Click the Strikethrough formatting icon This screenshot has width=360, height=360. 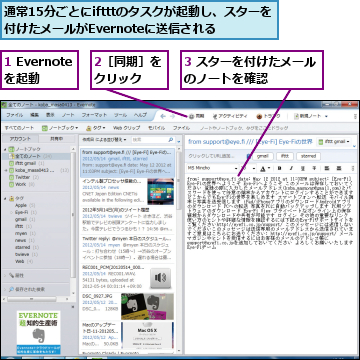click(314, 168)
